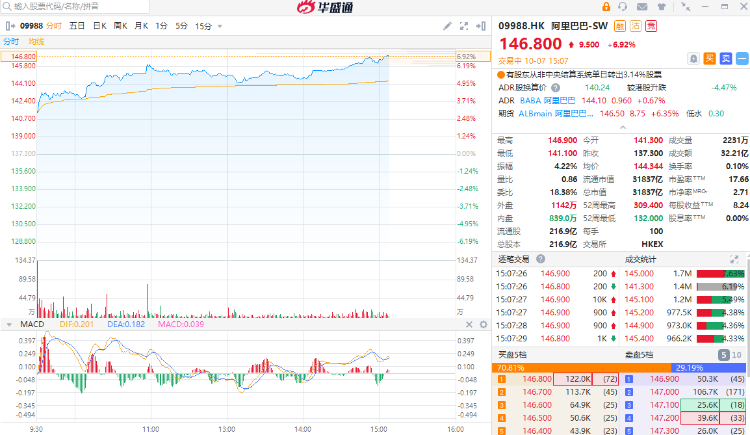The width and height of the screenshot is (750, 435).
Task: Click the 成交额 32.21亿 value
Action: coord(734,153)
